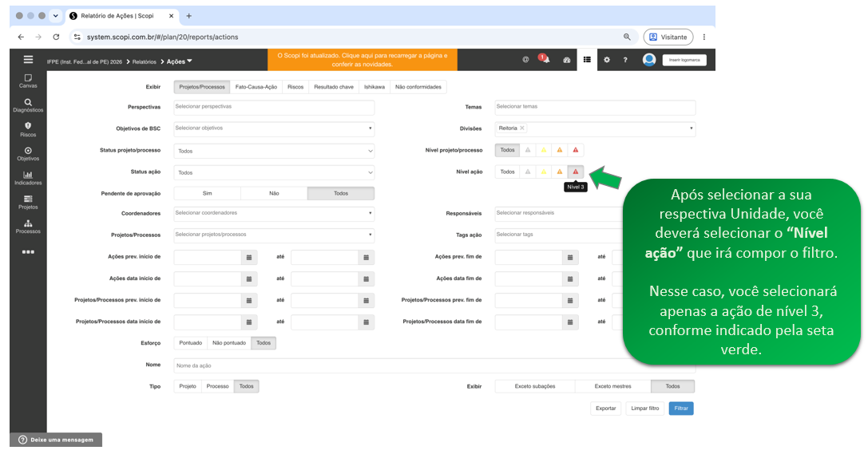This screenshot has height=458, width=868.
Task: Open the Canvas sidebar icon
Action: coord(28,81)
